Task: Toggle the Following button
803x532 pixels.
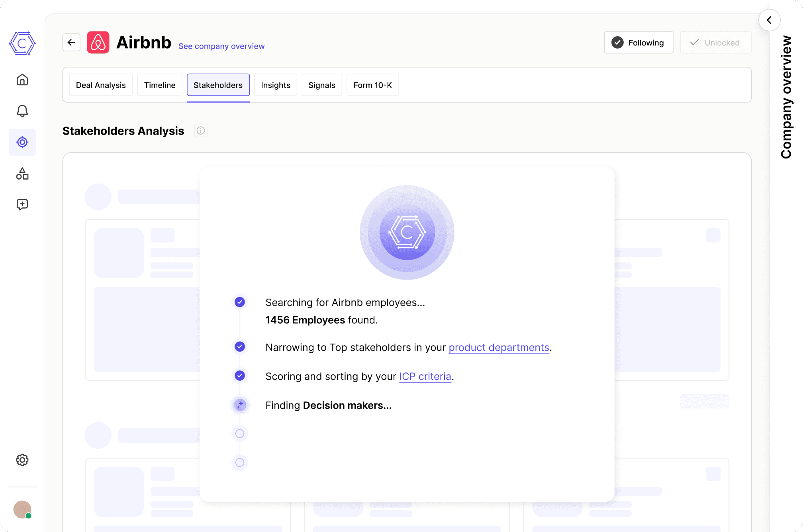Action: pos(638,42)
